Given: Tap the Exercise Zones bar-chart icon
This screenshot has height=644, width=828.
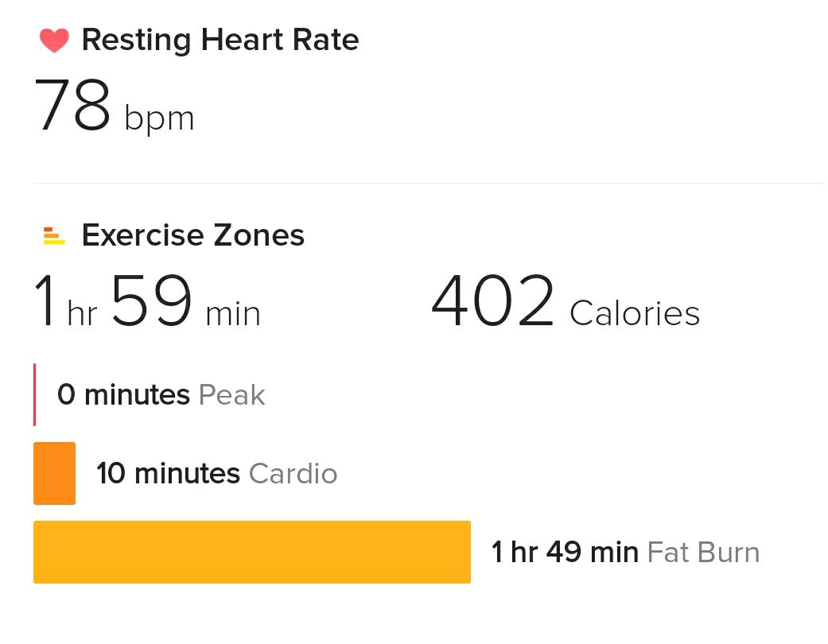Looking at the screenshot, I should click(54, 236).
